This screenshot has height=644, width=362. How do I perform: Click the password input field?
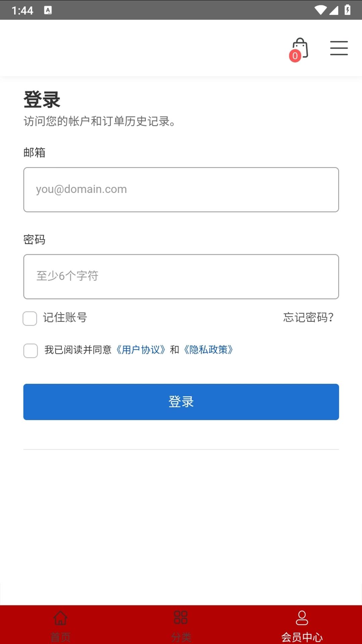coord(181,277)
